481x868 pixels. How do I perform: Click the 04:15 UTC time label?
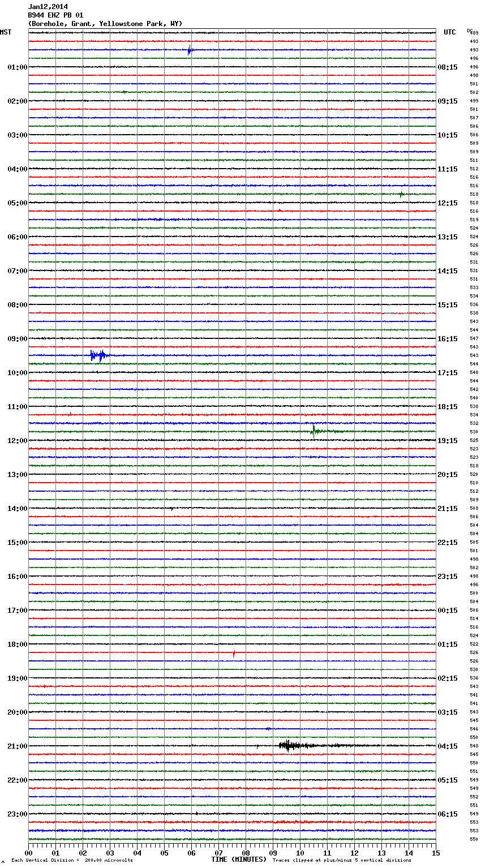[x=448, y=746]
